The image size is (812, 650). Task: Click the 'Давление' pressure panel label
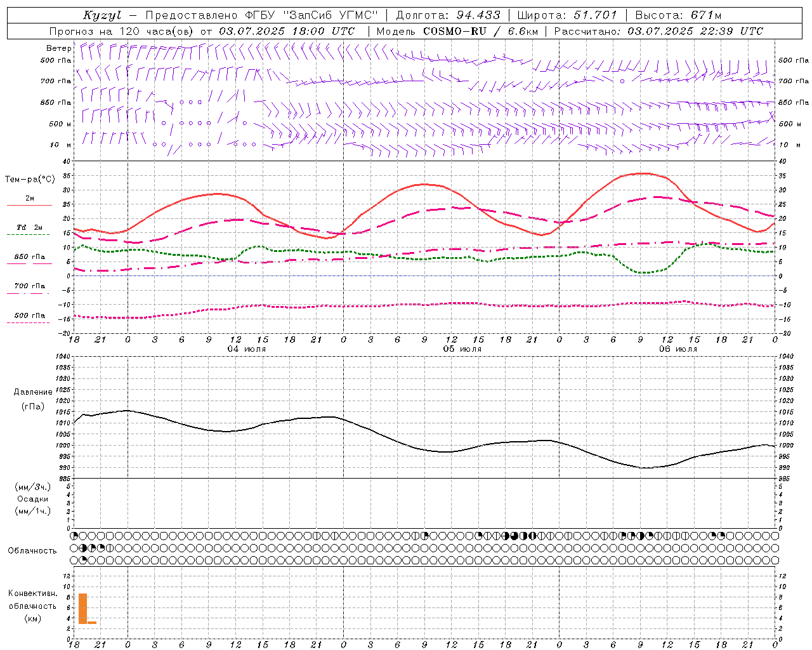(x=33, y=392)
